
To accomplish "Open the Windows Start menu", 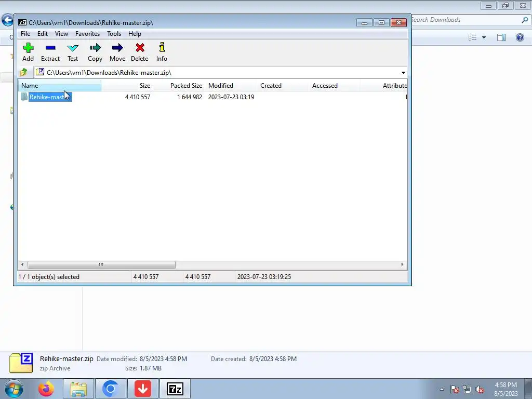I will tap(14, 389).
